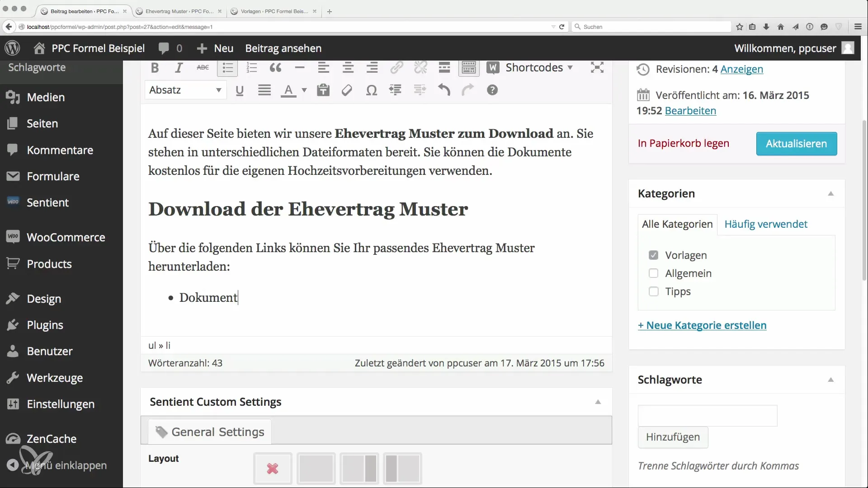
Task: Collapse the Kategorien panel
Action: (830, 193)
